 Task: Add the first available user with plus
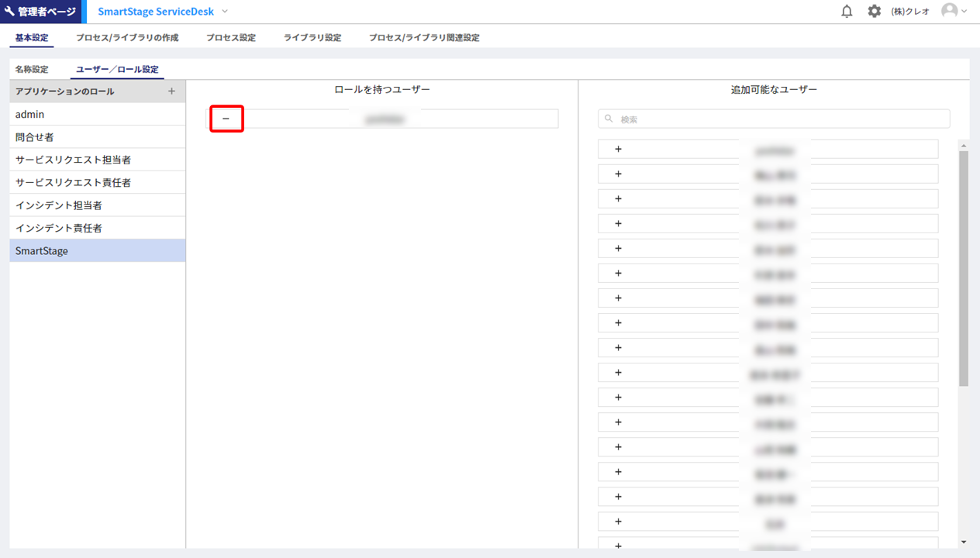click(x=618, y=149)
